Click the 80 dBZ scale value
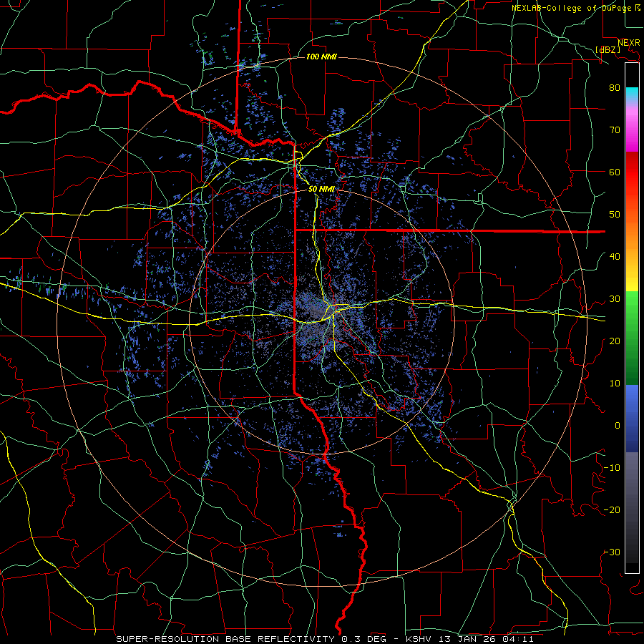 615,87
